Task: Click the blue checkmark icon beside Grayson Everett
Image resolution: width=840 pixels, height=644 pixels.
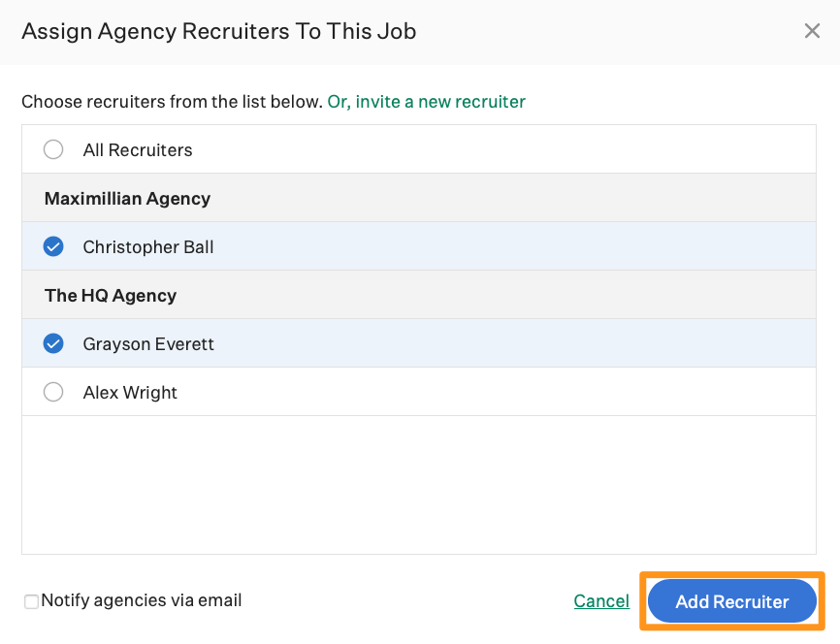Action: coord(53,343)
